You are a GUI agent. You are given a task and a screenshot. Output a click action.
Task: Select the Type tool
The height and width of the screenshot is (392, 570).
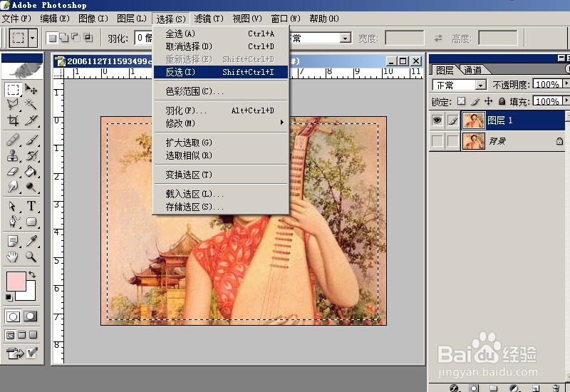click(x=31, y=206)
